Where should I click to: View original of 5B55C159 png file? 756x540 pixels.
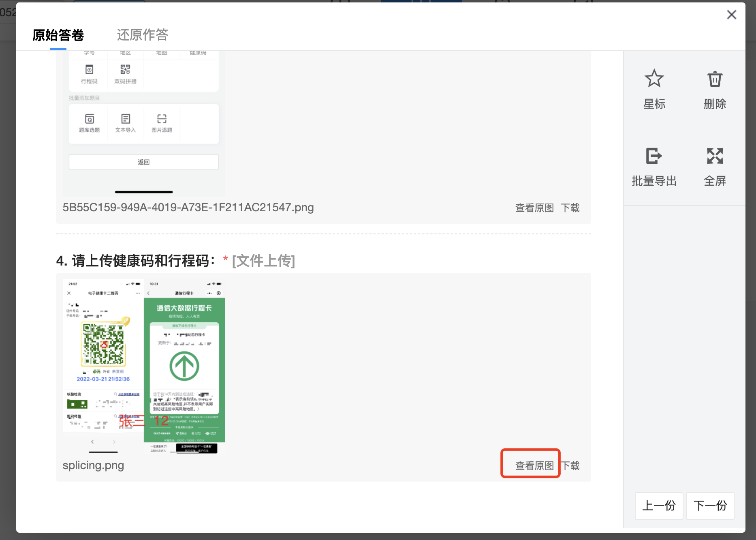(534, 208)
